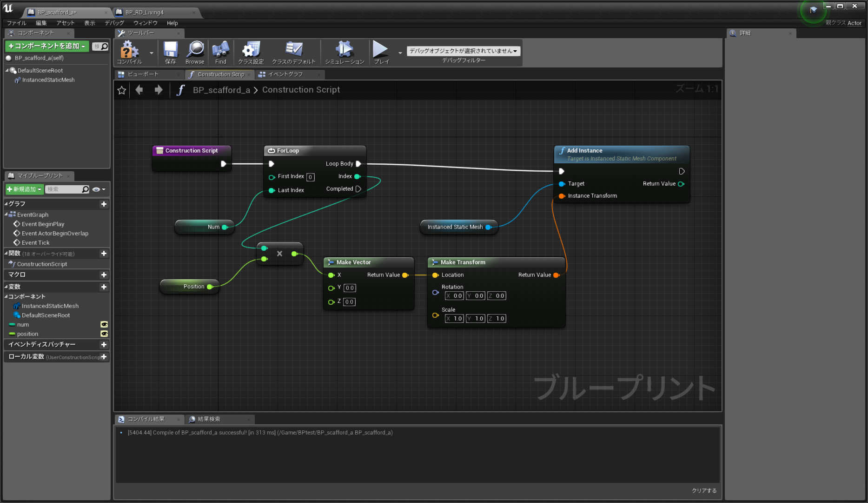The height and width of the screenshot is (503, 868).
Task: Add a new variable with plus icon
Action: [104, 287]
